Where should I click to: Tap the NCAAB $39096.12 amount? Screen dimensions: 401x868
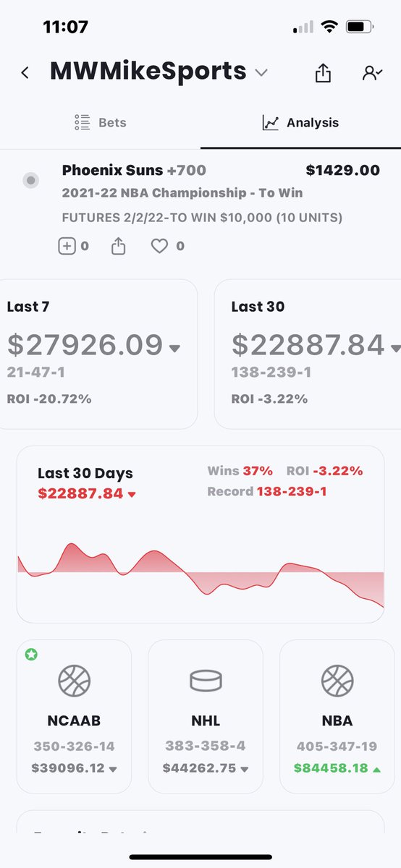(x=69, y=767)
